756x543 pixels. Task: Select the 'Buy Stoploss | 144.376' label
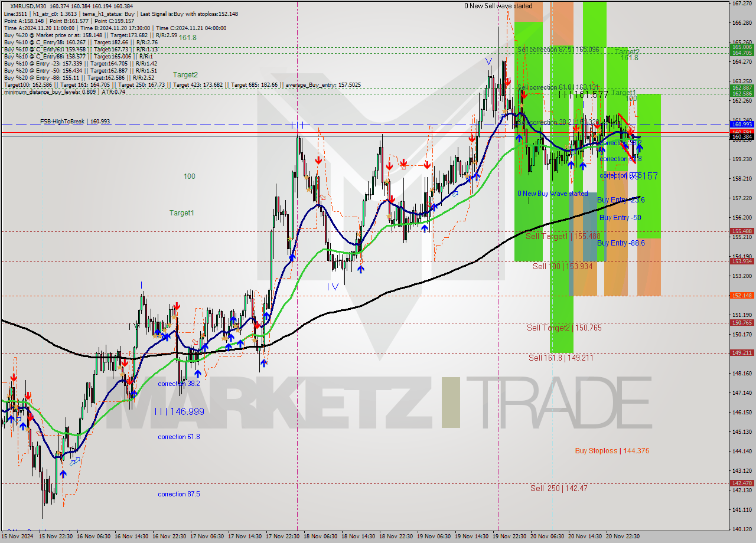612,451
